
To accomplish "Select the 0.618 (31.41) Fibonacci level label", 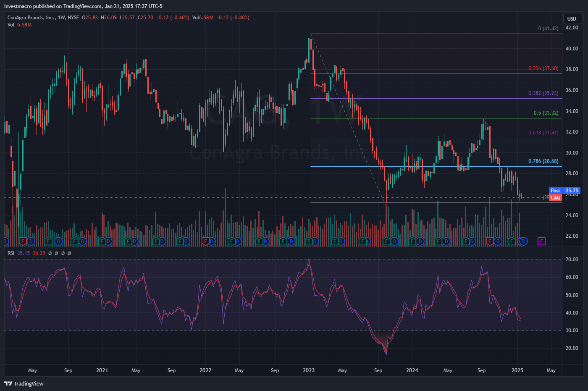I will tap(543, 133).
